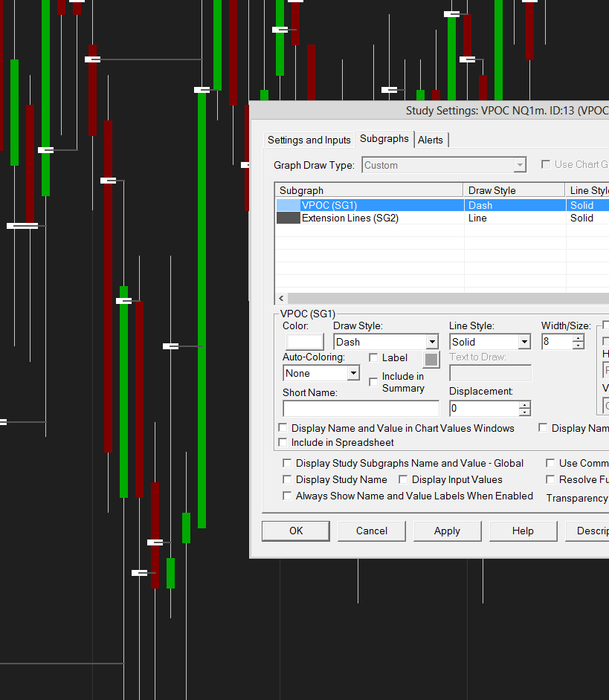The image size is (609, 700).
Task: Select the Subgraphs tab
Action: tap(384, 139)
